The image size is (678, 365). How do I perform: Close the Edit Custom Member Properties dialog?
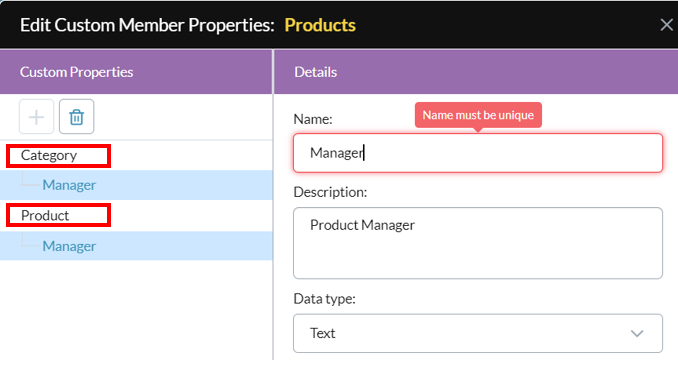(666, 25)
